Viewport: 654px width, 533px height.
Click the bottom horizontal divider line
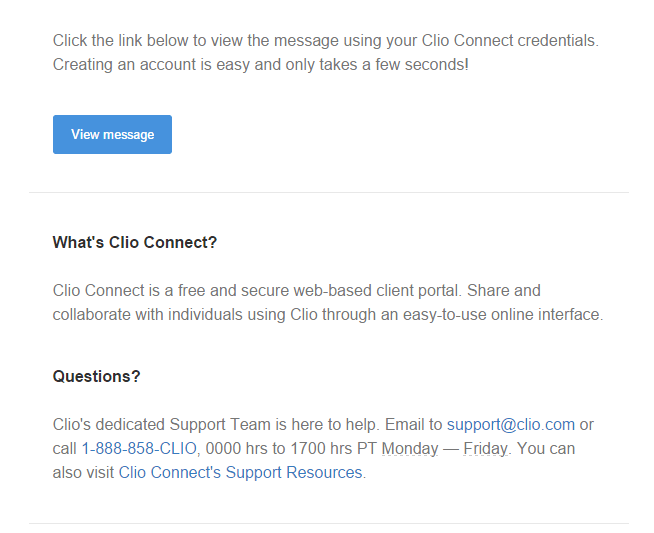pyautogui.click(x=328, y=523)
